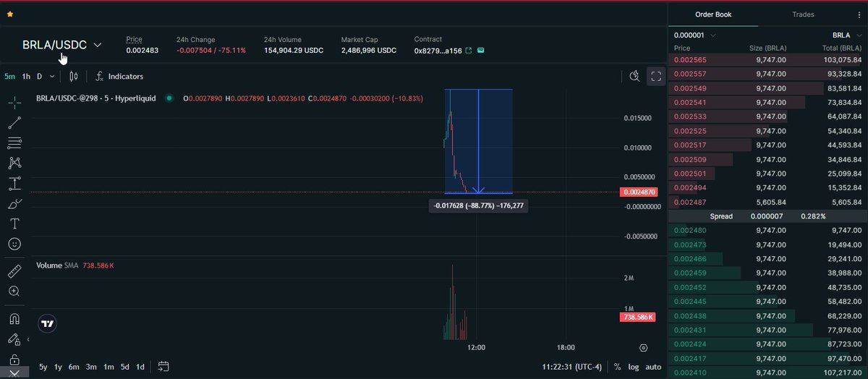Click the contract address 0x8279...a156
The height and width of the screenshot is (379, 868).
point(437,51)
